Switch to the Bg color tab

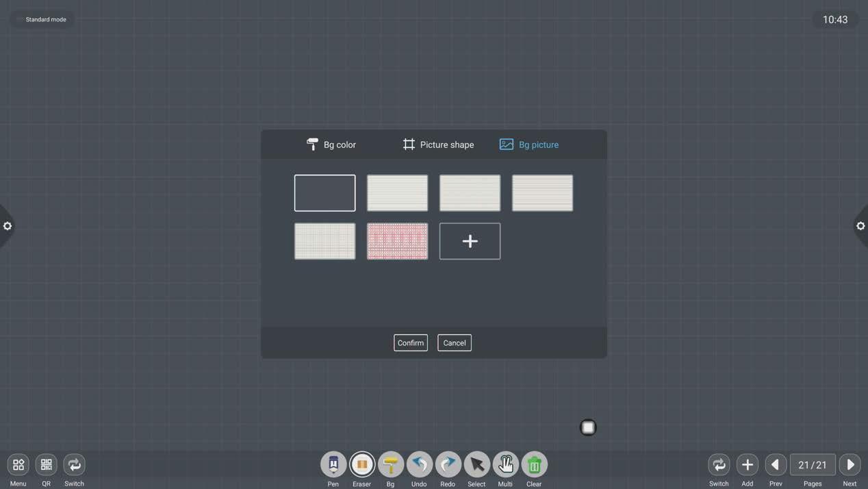(331, 145)
